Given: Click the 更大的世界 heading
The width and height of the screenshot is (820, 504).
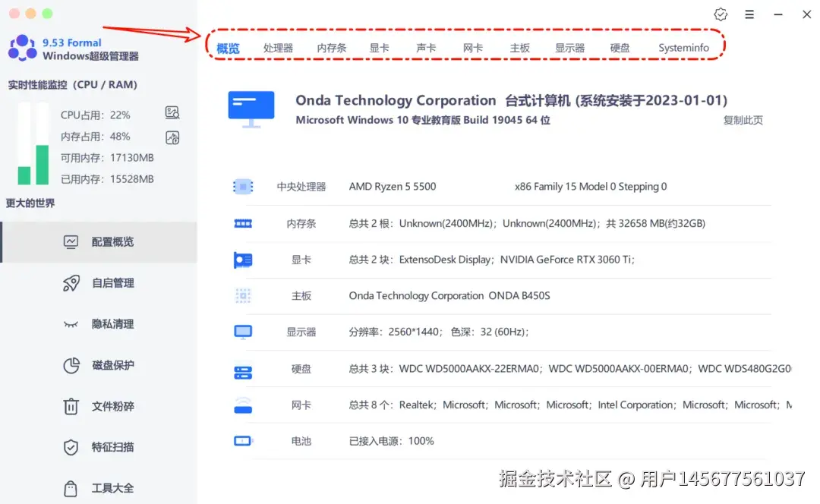Looking at the screenshot, I should point(30,203).
